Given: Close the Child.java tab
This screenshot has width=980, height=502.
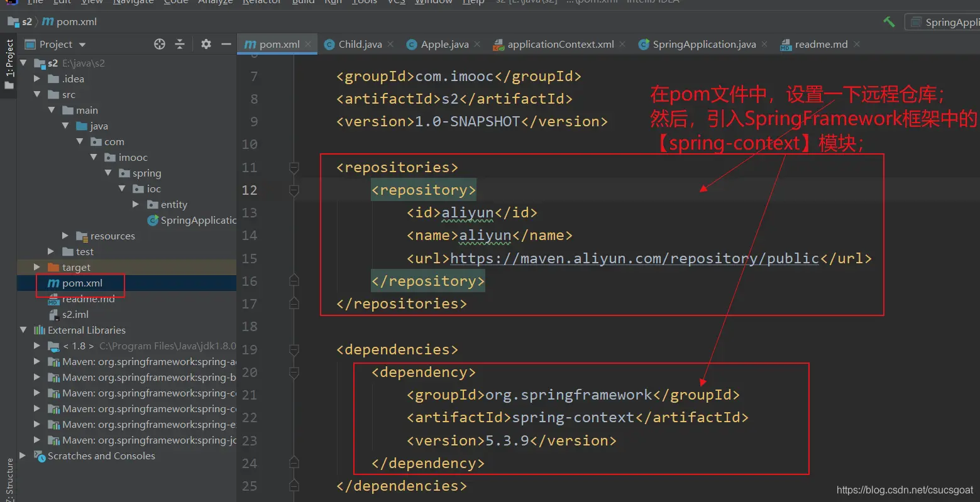Looking at the screenshot, I should 390,44.
